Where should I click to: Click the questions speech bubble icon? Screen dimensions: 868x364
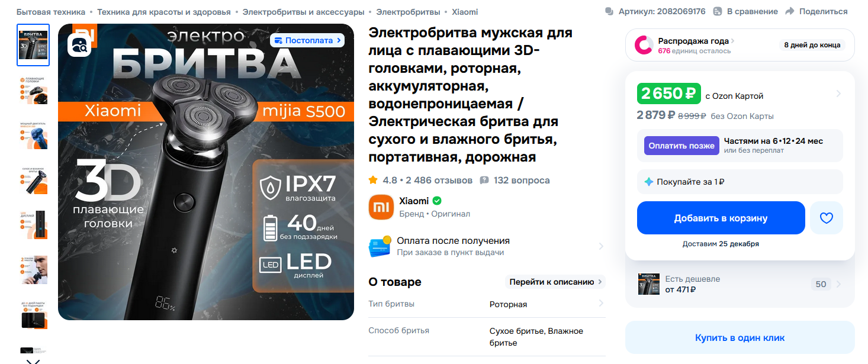coord(484,180)
